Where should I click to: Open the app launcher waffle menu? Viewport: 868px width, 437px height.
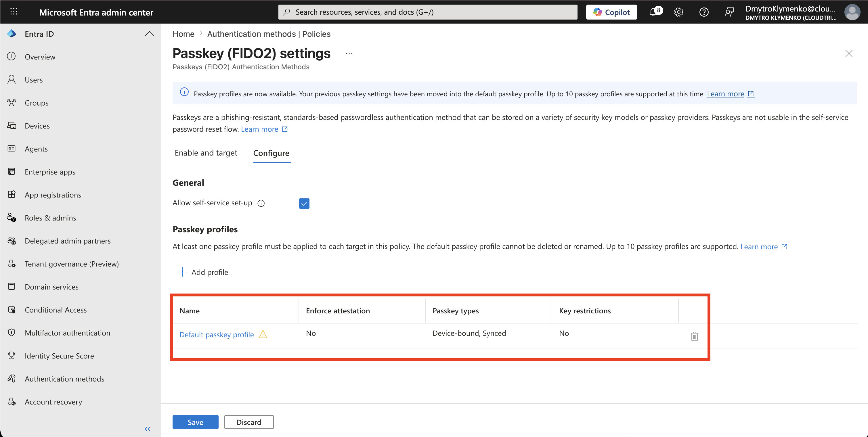14,12
